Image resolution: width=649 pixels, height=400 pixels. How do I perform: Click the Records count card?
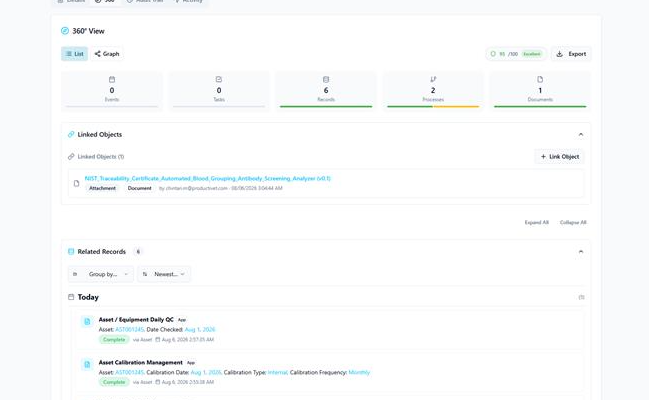[x=326, y=91]
